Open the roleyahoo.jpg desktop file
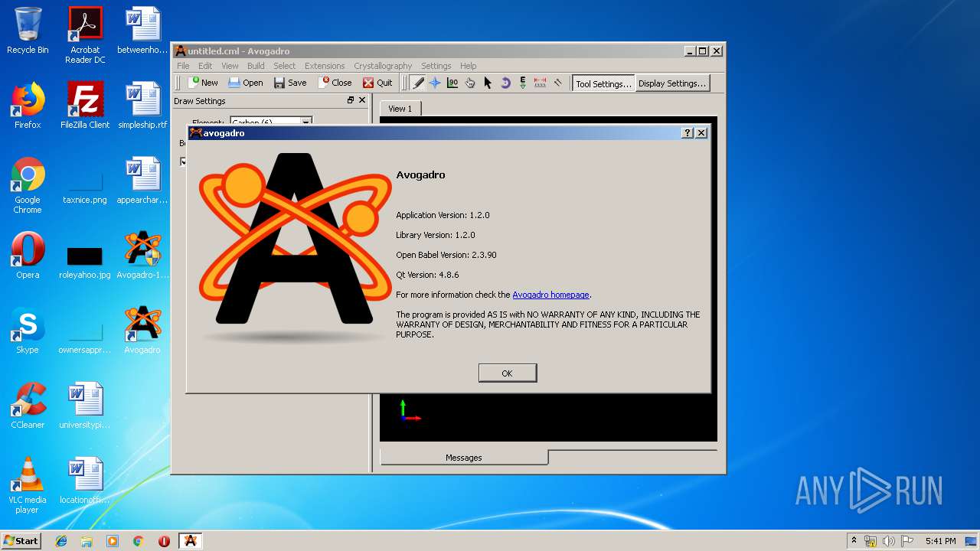This screenshot has width=980, height=551. [x=85, y=262]
